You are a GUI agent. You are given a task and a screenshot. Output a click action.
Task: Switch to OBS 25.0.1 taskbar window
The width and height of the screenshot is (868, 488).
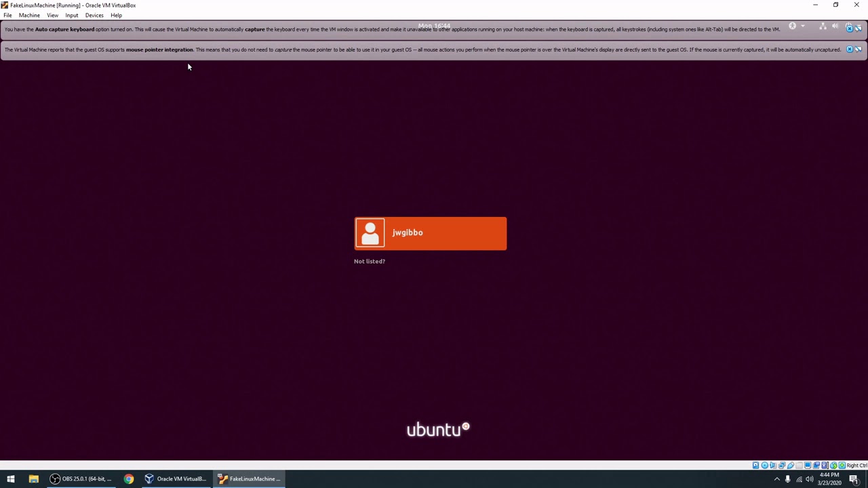(x=81, y=479)
